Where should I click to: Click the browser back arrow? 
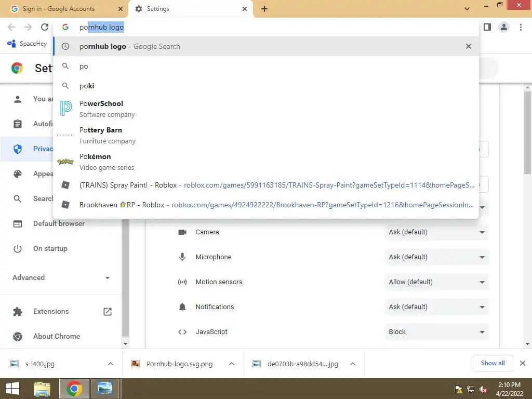(x=11, y=27)
